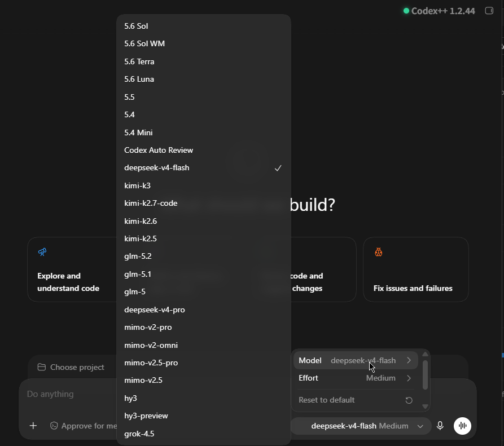504x446 pixels.
Task: Choose the 5.6 Luna model
Action: (x=204, y=80)
